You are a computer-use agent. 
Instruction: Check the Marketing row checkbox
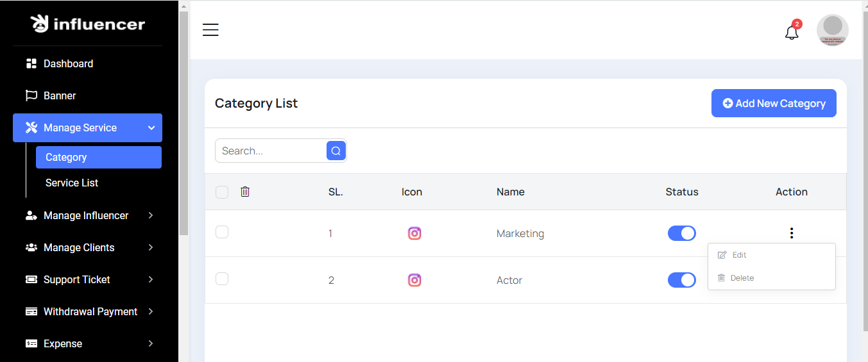point(222,232)
